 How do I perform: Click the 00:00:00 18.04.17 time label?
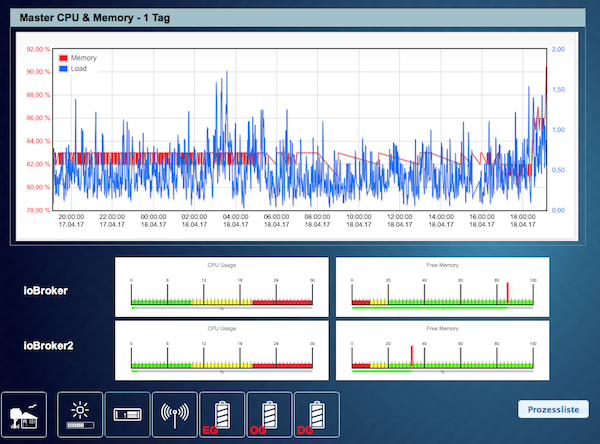(x=153, y=220)
